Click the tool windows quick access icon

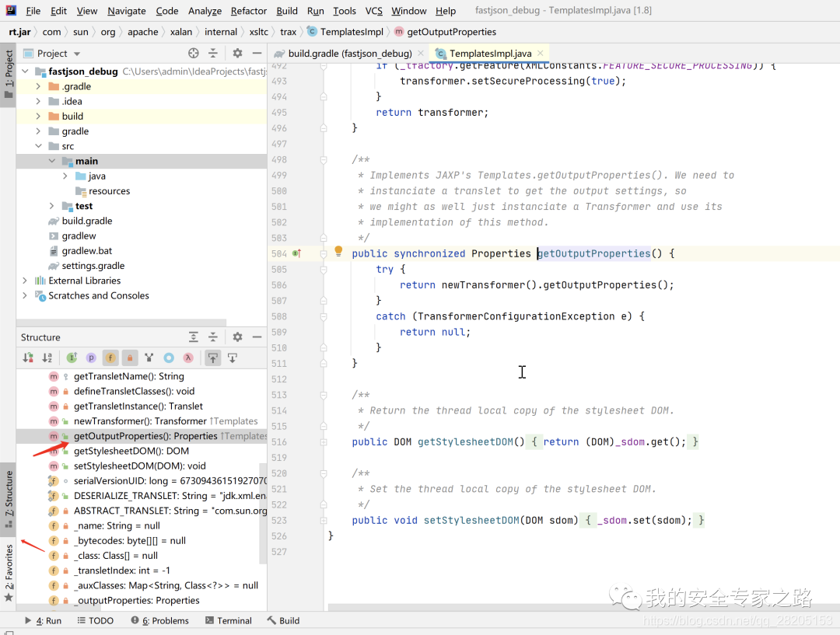pyautogui.click(x=9, y=632)
